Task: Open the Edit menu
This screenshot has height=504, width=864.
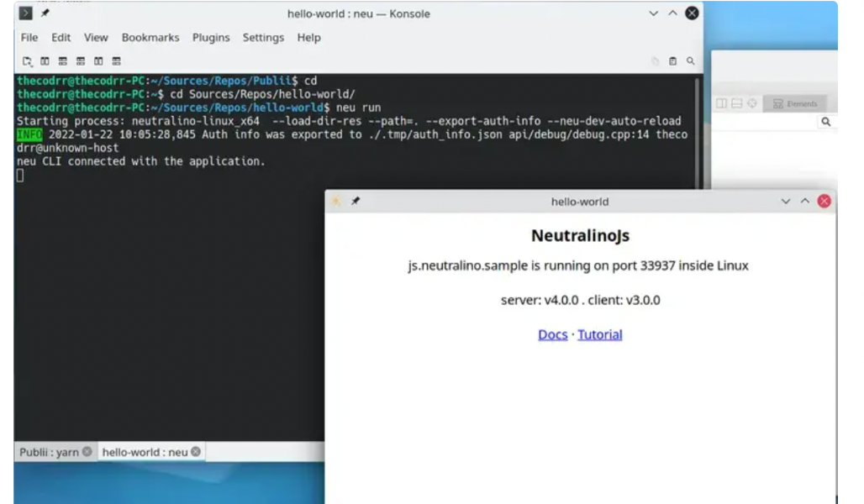Action: point(61,38)
